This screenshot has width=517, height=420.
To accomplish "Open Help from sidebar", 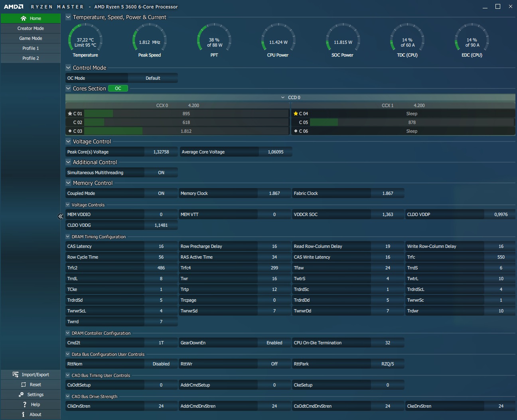I will coord(31,404).
